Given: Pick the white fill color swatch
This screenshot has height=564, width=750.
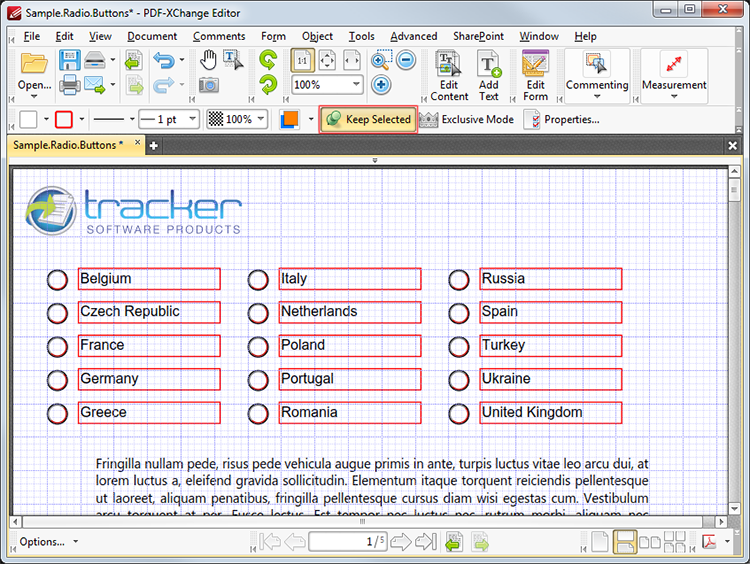Looking at the screenshot, I should (28, 119).
